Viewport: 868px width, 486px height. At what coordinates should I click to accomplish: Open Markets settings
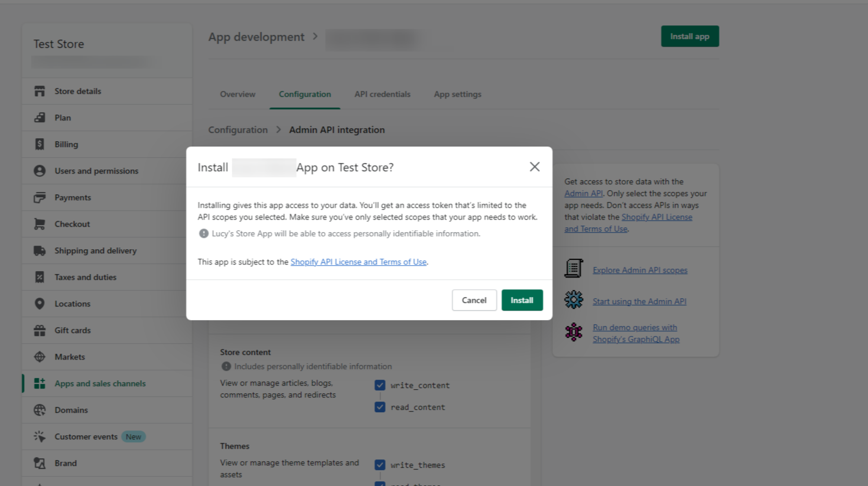click(107, 357)
